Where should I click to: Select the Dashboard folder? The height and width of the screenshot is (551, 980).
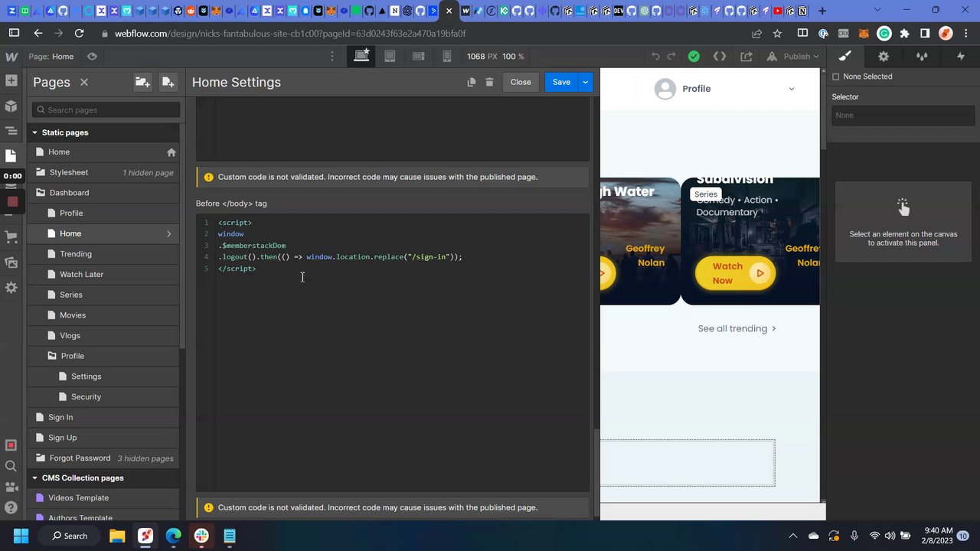(104, 193)
